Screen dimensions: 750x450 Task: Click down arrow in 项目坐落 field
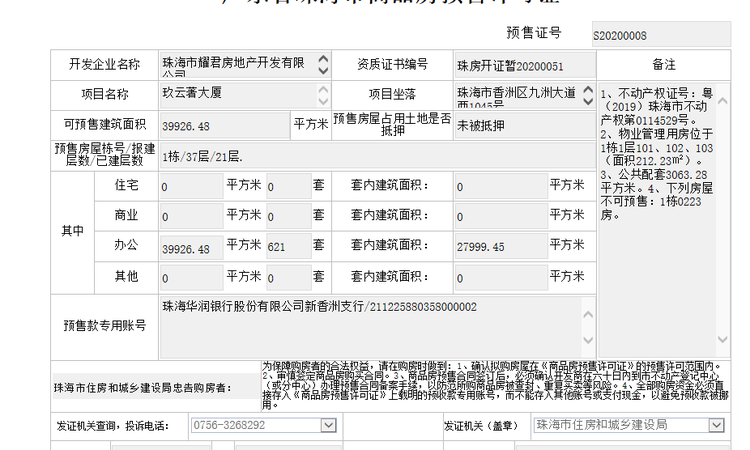pos(588,101)
